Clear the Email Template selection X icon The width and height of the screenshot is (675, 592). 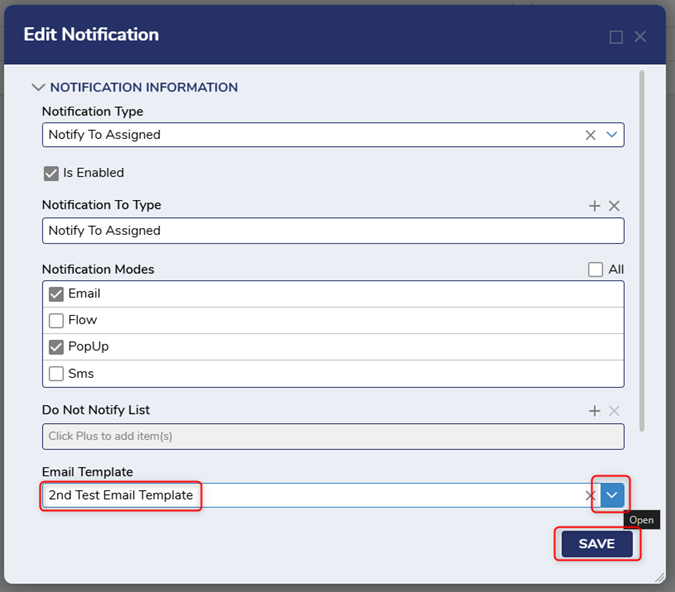(590, 495)
